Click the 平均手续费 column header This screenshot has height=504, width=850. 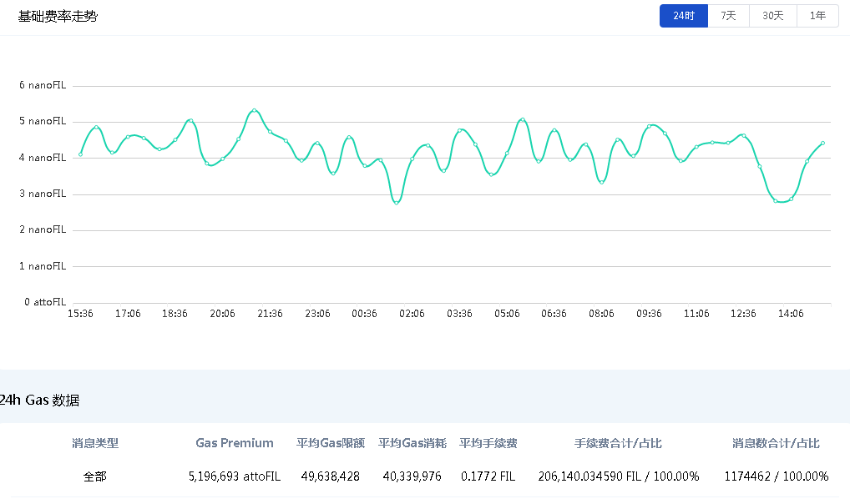coord(488,443)
